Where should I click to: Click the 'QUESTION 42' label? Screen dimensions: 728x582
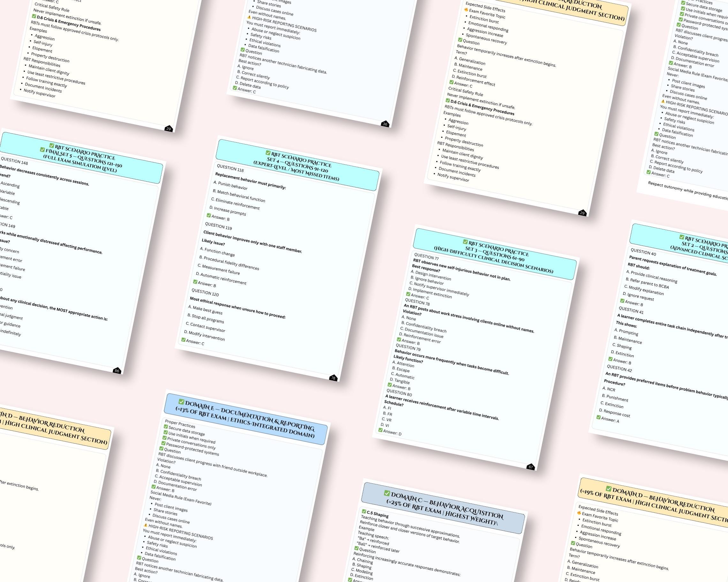(x=619, y=368)
